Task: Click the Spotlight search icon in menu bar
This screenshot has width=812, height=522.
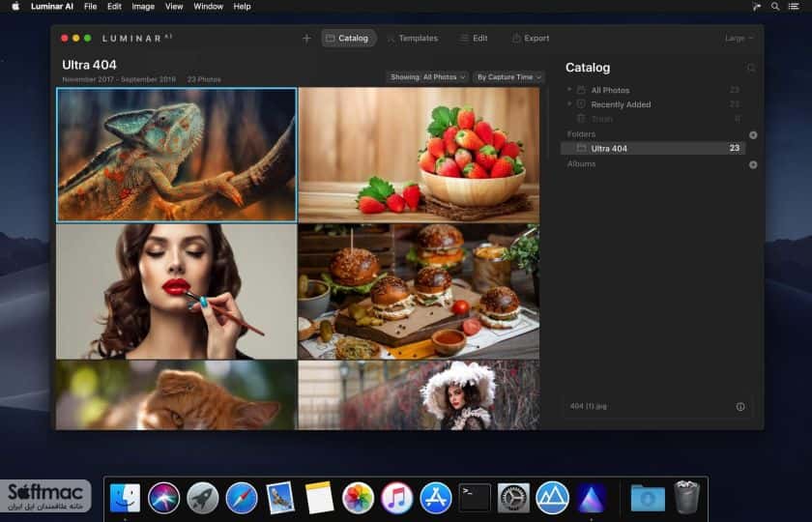Action: point(775,6)
